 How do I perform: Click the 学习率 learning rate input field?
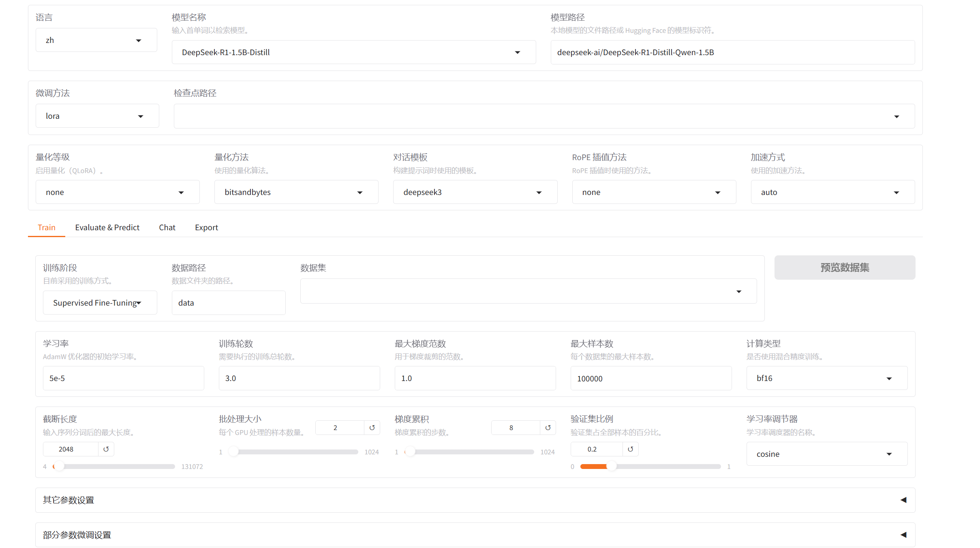click(x=123, y=378)
